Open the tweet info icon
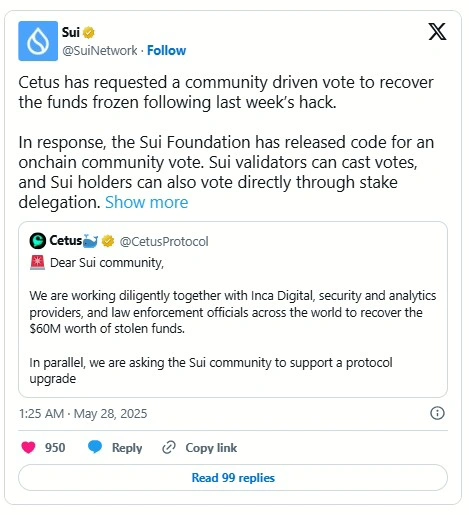The width and height of the screenshot is (469, 515). click(437, 413)
